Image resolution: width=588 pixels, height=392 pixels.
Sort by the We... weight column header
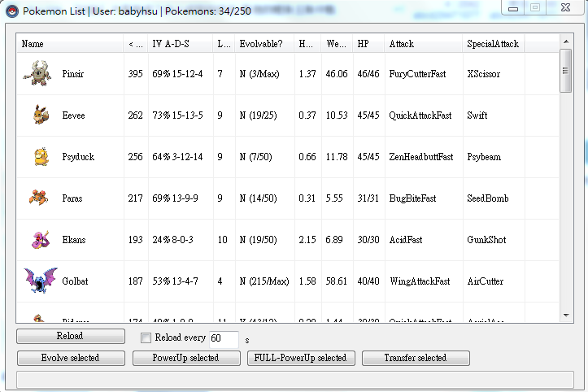coord(337,44)
